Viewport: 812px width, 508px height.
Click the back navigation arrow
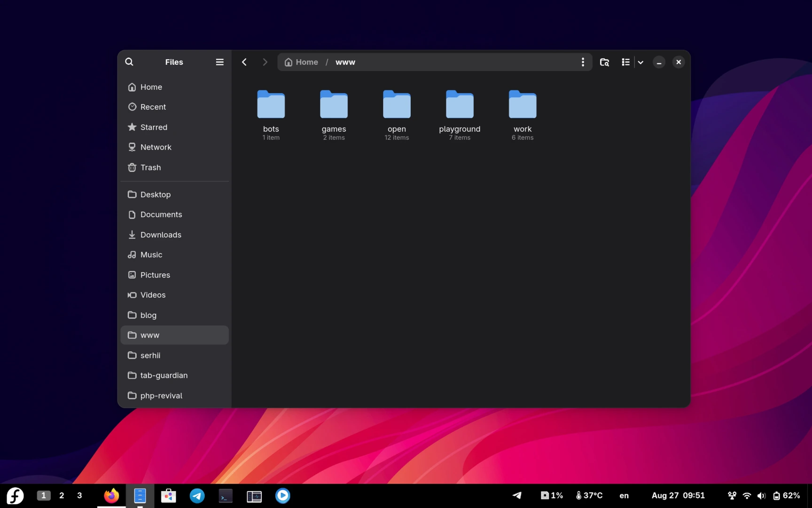[x=244, y=62]
